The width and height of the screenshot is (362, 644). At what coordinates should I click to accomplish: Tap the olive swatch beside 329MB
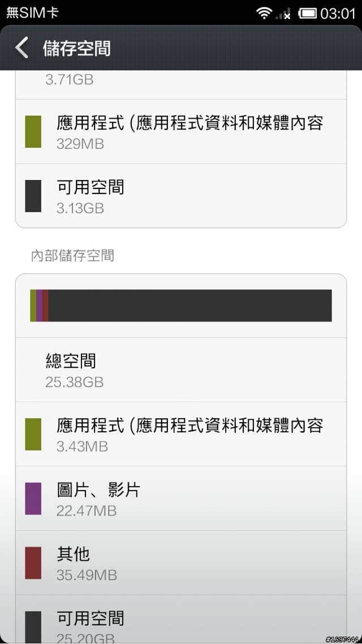33,132
